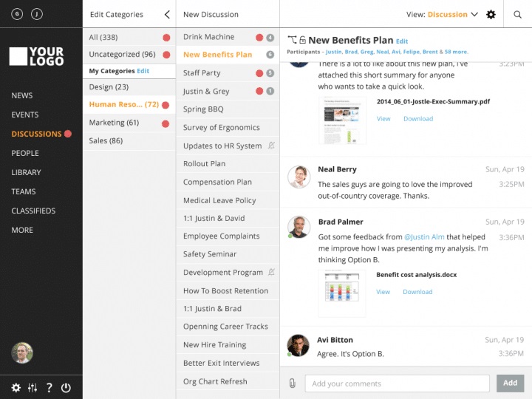Open the Spring BBQ discussion

click(x=228, y=109)
